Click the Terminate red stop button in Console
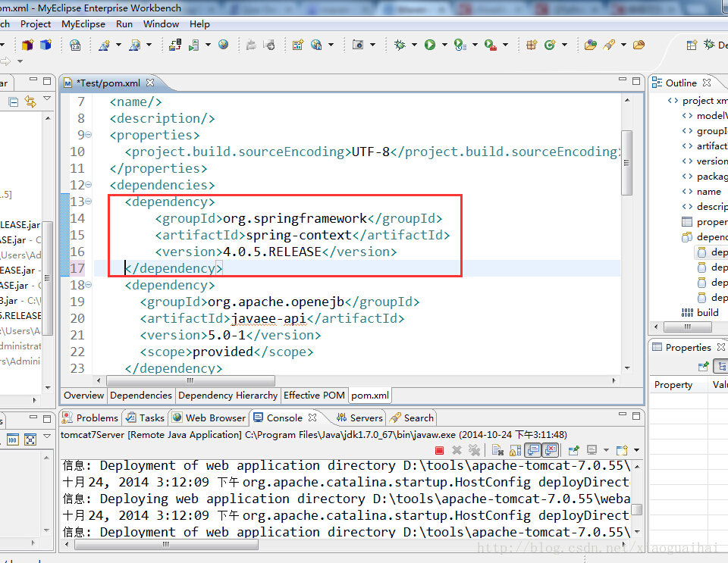This screenshot has width=728, height=563. 439,450
